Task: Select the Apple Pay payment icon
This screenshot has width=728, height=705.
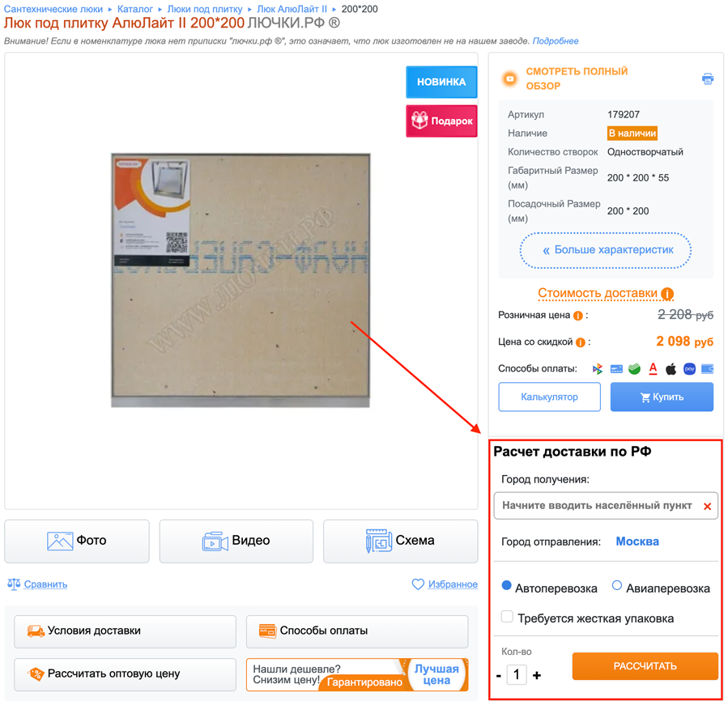Action: (671, 369)
